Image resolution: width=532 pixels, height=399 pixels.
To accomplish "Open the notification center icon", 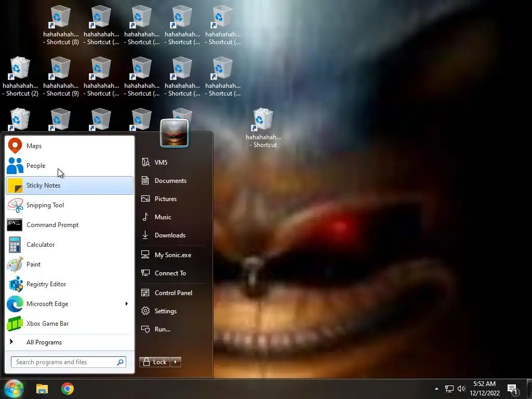I will (x=513, y=389).
